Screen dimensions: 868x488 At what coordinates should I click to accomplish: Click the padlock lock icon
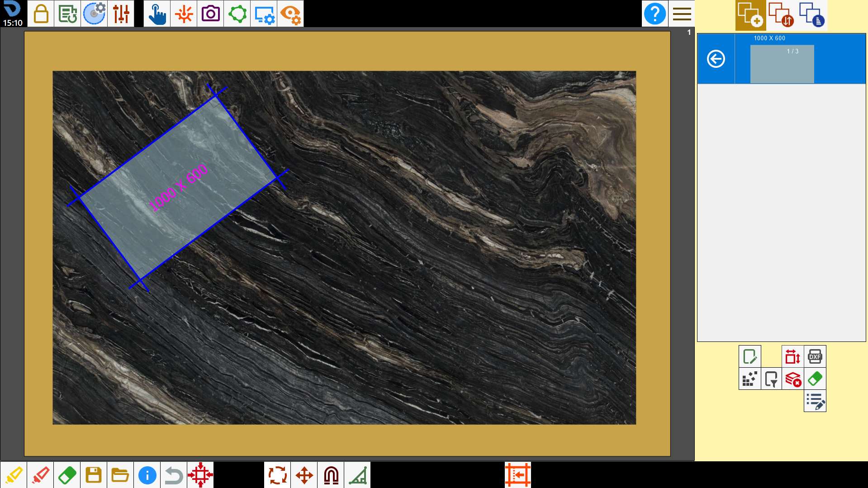pos(41,14)
